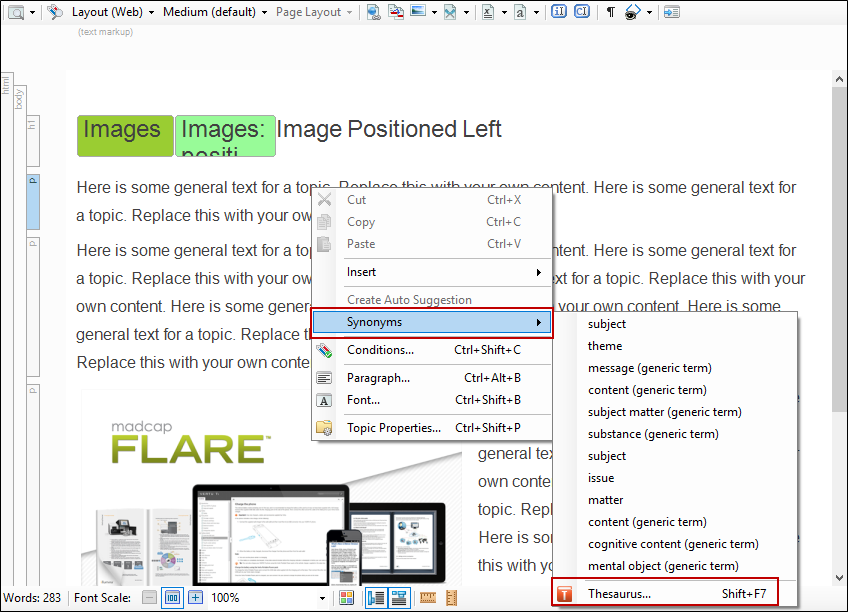This screenshot has height=612, width=848.
Task: Open Thesaurus... from the synonyms list
Action: coord(674,594)
